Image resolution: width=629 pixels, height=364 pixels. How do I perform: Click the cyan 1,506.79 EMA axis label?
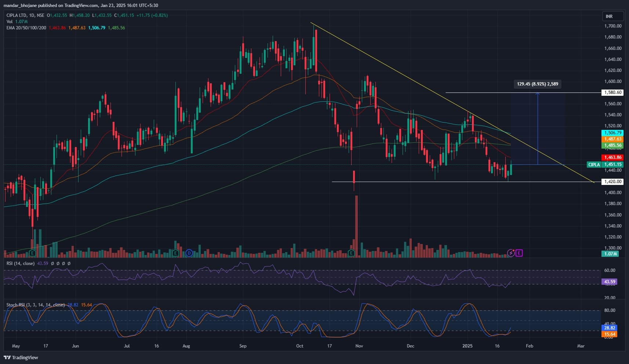coord(612,133)
